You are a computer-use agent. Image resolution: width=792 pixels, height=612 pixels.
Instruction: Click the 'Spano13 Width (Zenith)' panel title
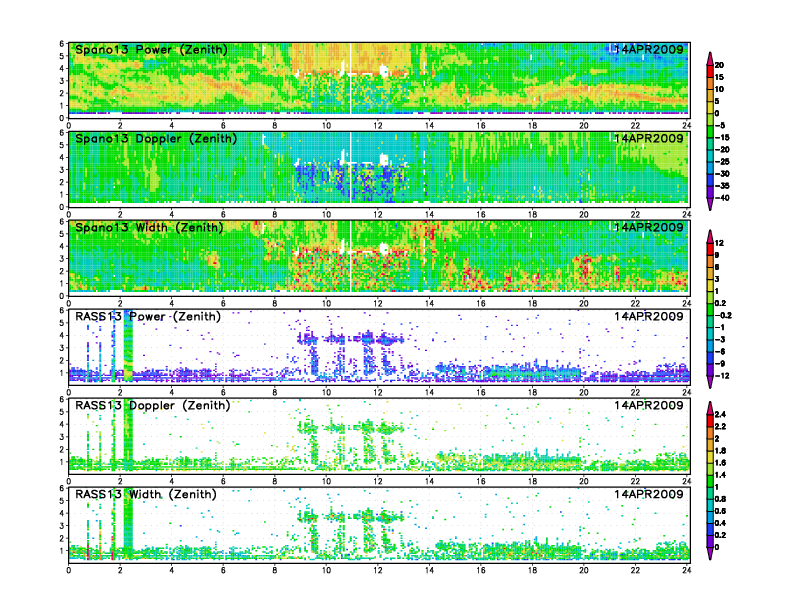click(150, 228)
